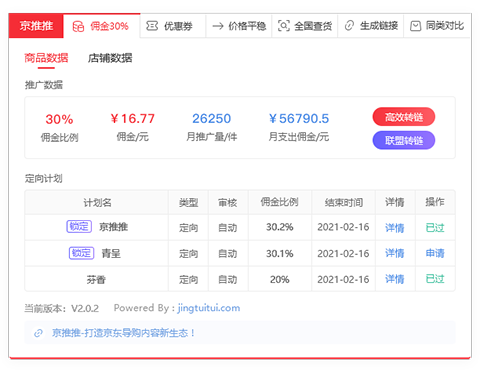Image resolution: width=480 pixels, height=376 pixels.
Task: Click the 高效转链 red button
Action: [404, 117]
